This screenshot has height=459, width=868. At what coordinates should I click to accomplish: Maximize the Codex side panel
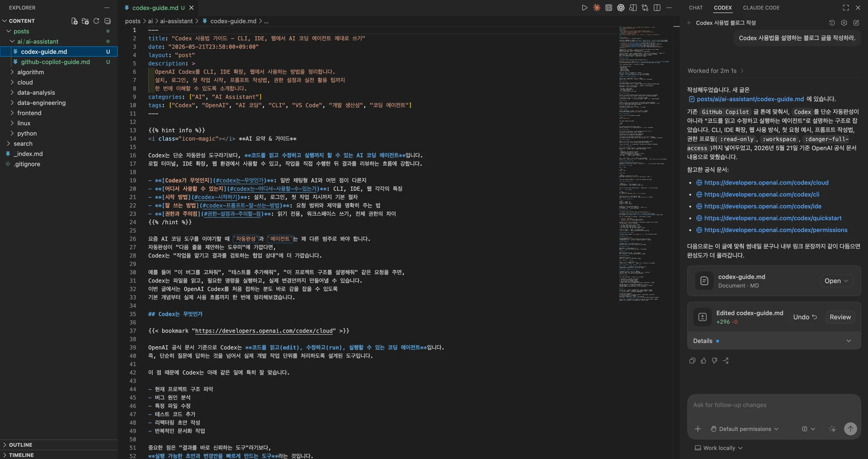click(846, 8)
